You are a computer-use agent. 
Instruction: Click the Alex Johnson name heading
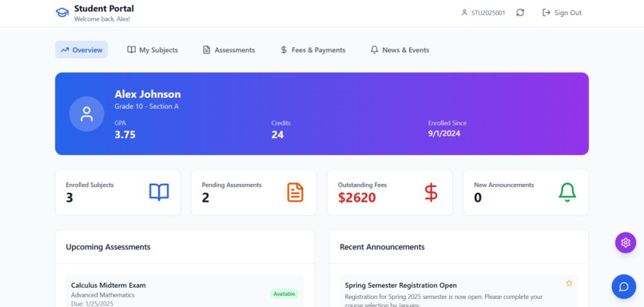(x=148, y=94)
